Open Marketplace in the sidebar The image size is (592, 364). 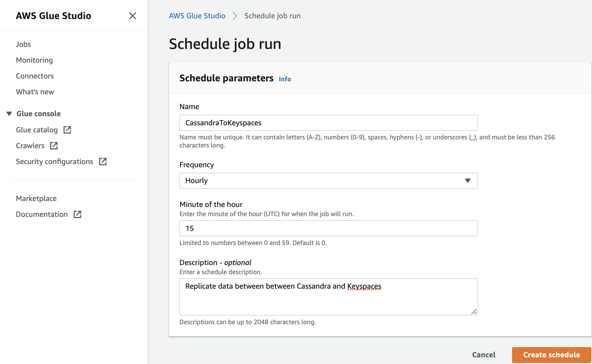point(36,199)
